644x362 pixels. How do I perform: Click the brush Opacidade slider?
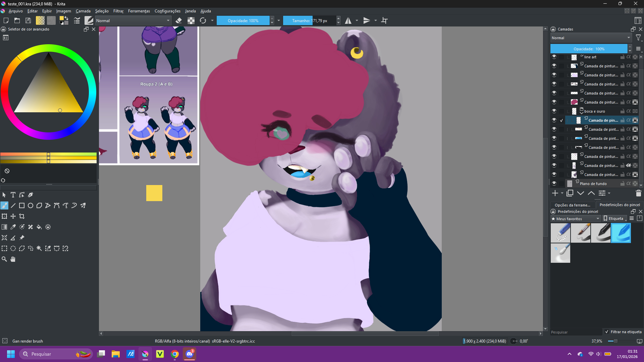tap(243, 21)
